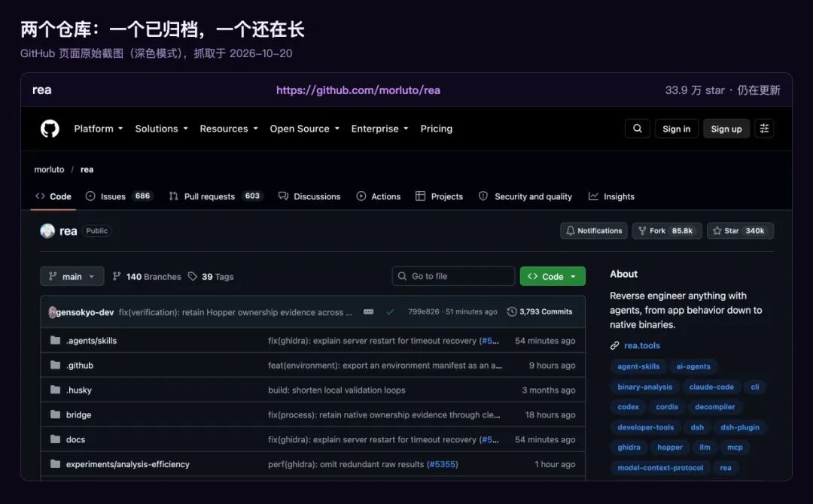Expand the Solutions menu
Screen dimensions: 813x504
pos(161,129)
